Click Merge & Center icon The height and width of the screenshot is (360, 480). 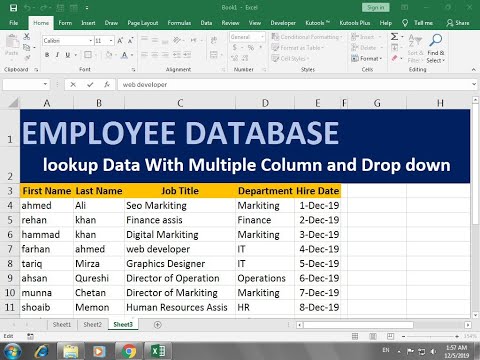[214, 55]
